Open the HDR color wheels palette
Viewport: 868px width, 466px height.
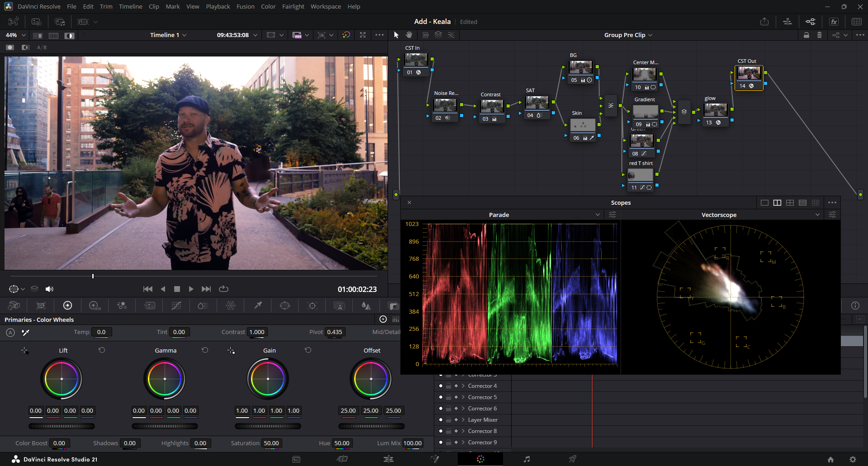95,306
